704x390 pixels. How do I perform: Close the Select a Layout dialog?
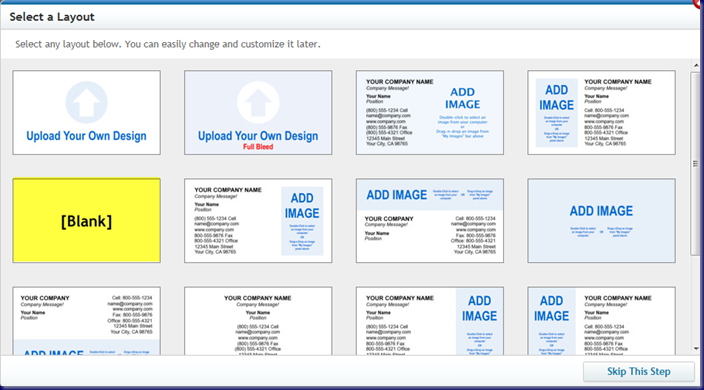point(699,3)
